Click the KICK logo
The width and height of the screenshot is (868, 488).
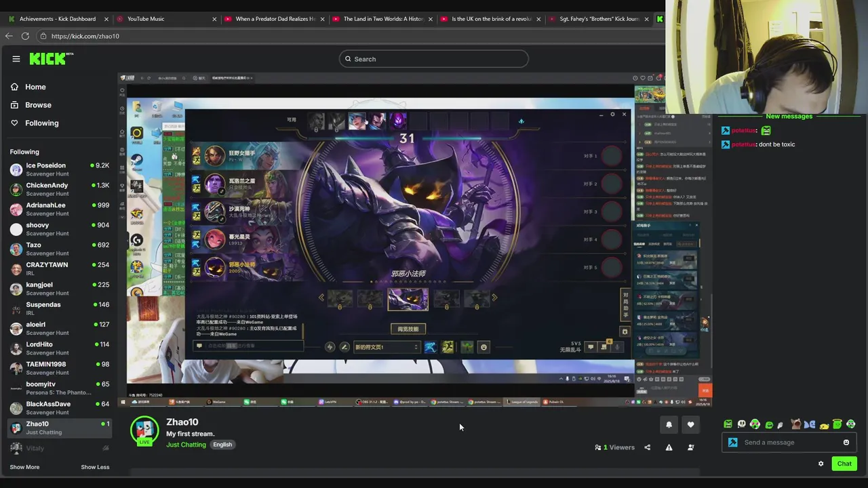50,59
